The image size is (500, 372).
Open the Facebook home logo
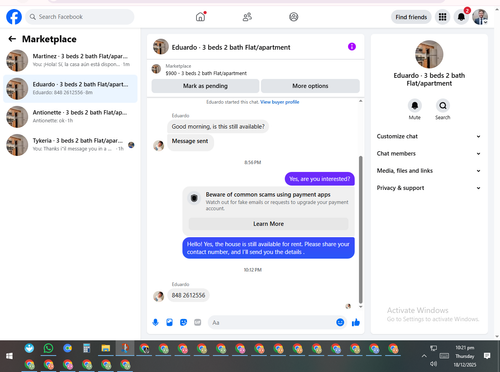tap(14, 17)
